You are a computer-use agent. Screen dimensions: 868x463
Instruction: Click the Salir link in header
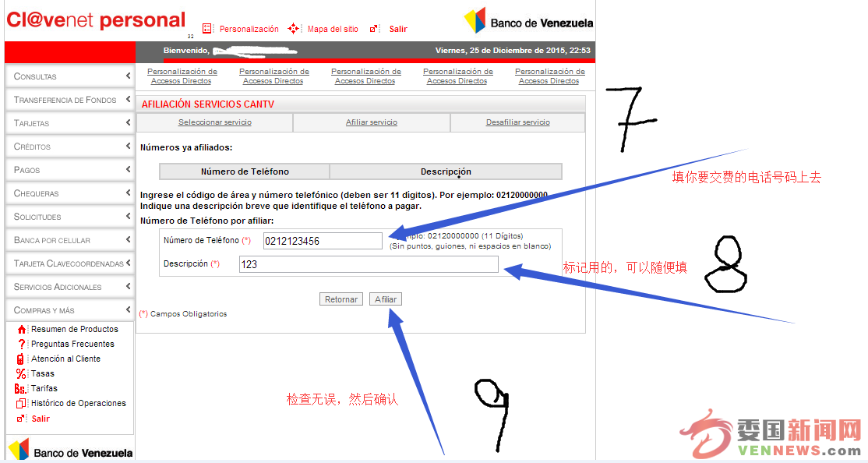[x=398, y=29]
